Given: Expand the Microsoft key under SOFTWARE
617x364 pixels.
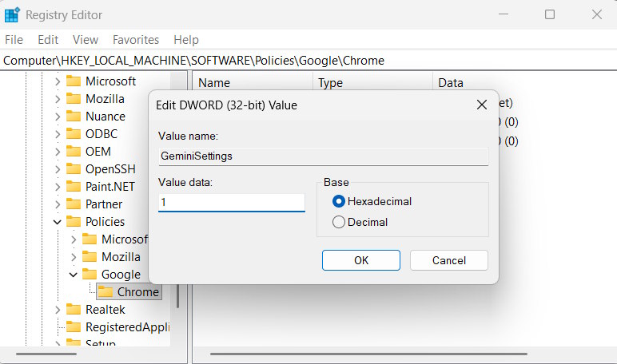Looking at the screenshot, I should (x=58, y=81).
